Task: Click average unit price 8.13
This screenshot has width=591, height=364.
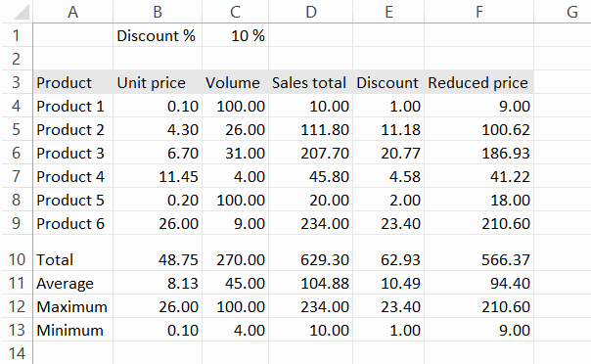Action: point(158,283)
